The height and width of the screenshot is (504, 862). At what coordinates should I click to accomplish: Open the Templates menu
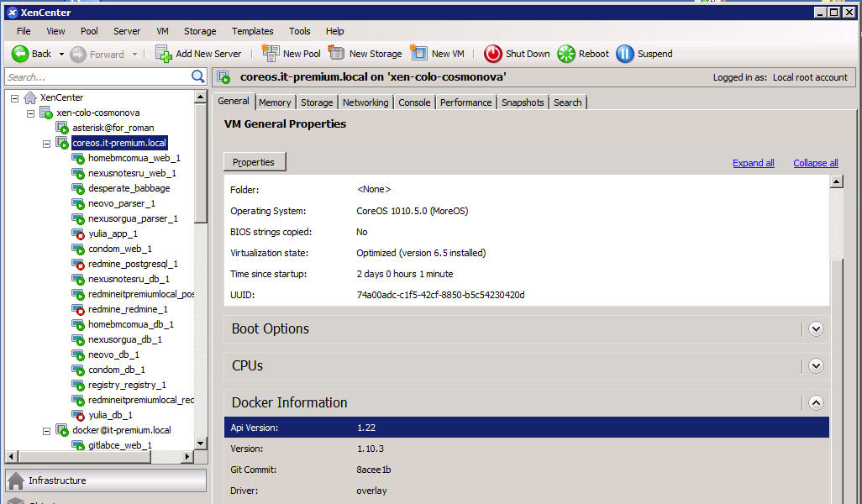point(252,31)
